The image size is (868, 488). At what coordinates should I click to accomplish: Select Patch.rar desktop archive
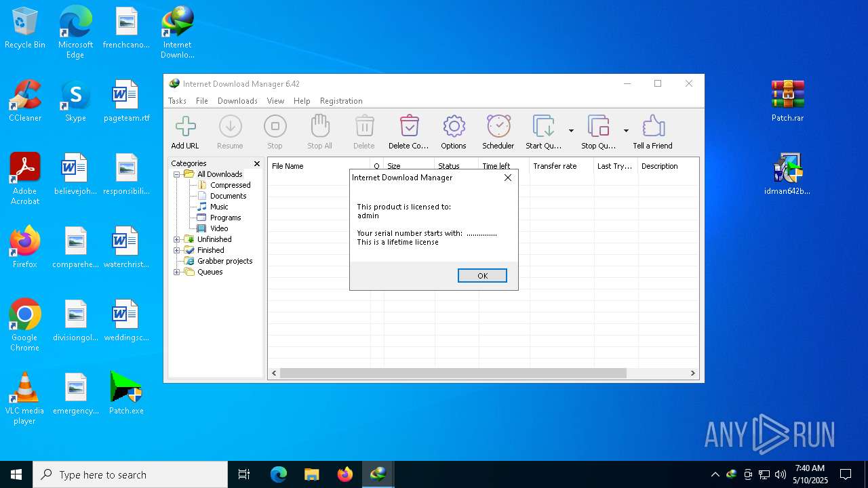(x=787, y=101)
